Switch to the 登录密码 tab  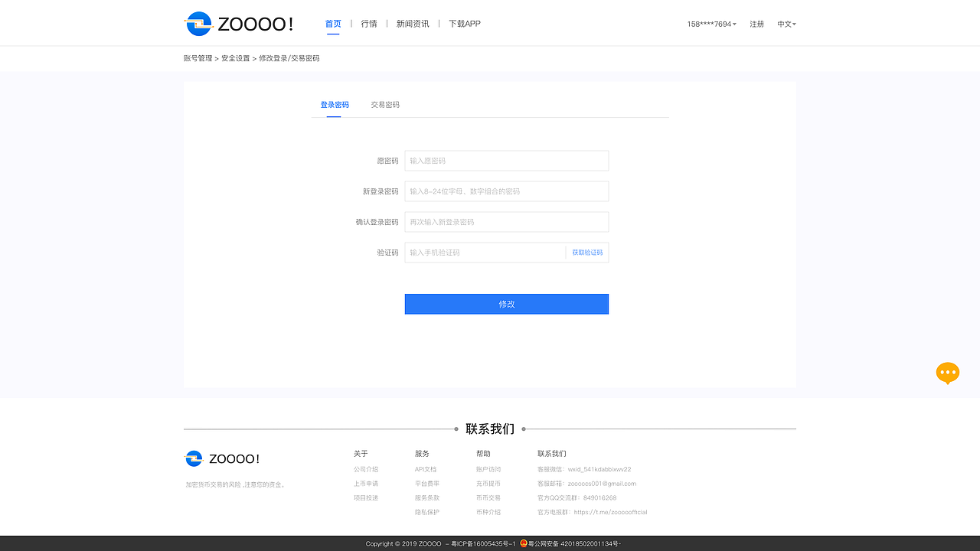(335, 105)
